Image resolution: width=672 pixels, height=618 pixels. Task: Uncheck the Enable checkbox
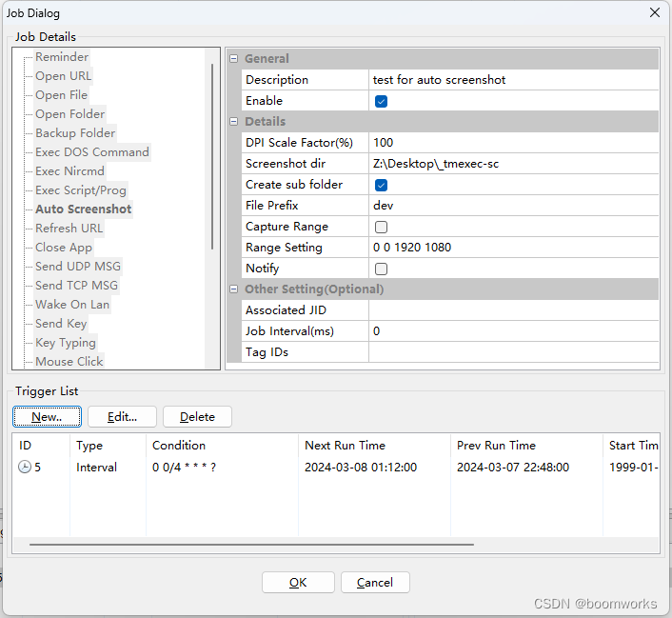pyautogui.click(x=381, y=101)
